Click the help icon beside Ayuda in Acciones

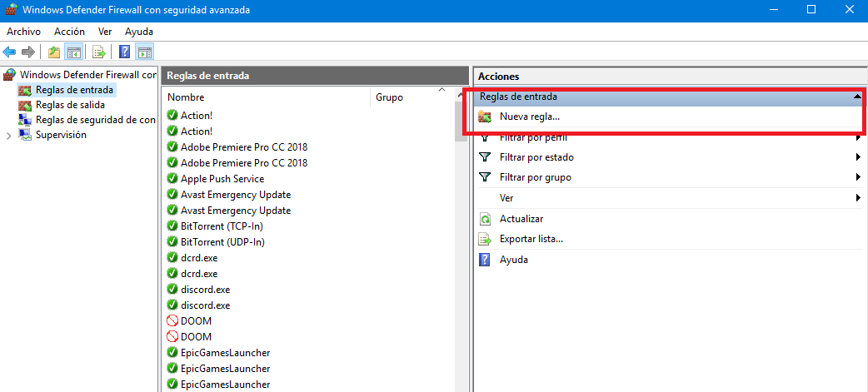[x=484, y=260]
